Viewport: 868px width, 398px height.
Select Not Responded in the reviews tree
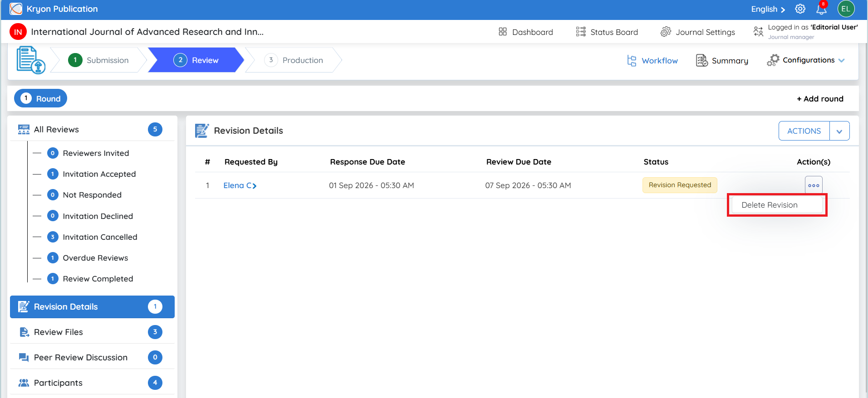pos(92,195)
